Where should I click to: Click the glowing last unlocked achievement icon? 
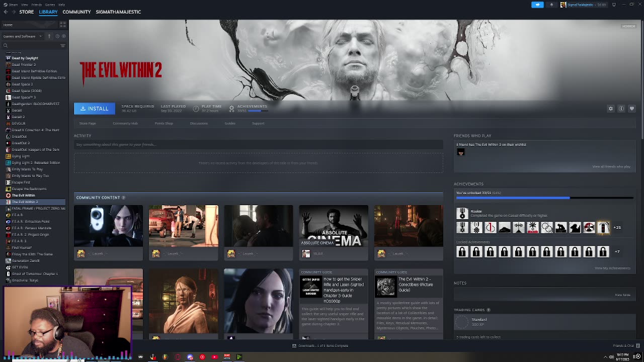(x=603, y=228)
